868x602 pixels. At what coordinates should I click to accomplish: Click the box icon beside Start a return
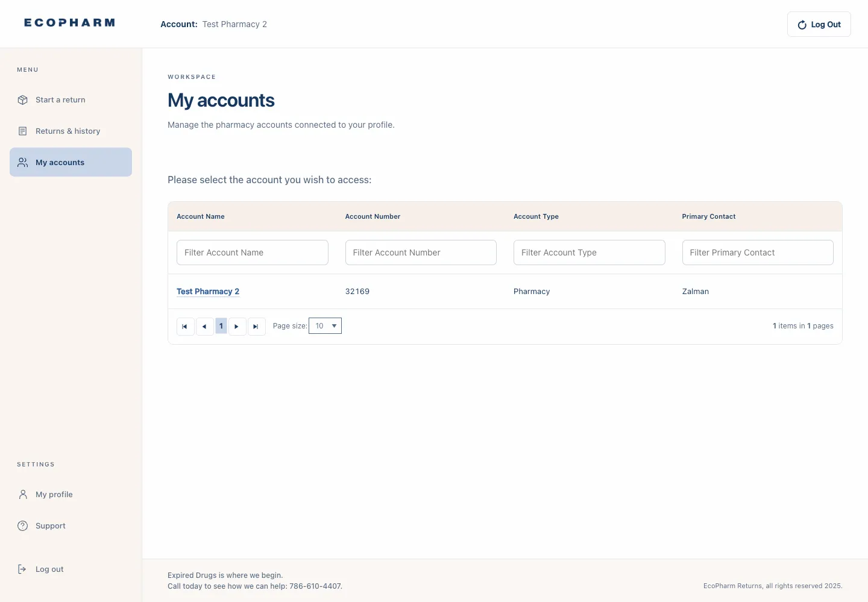coord(23,100)
